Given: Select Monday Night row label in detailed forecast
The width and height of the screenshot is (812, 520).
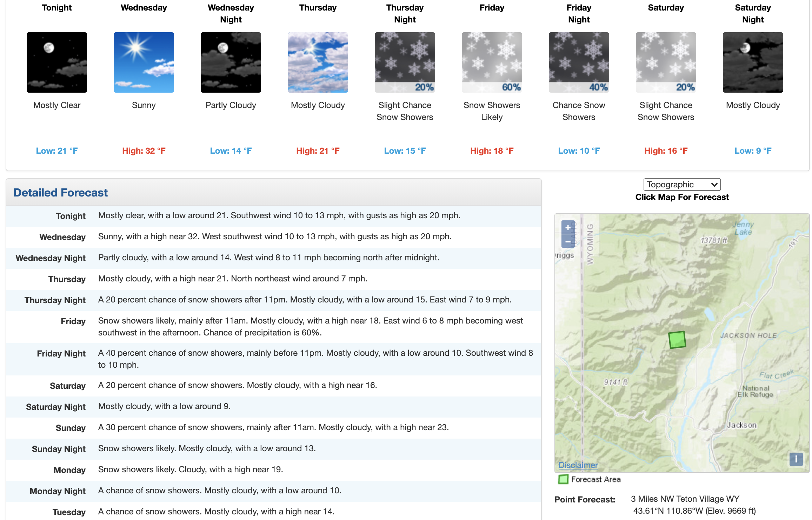Looking at the screenshot, I should click(58, 491).
